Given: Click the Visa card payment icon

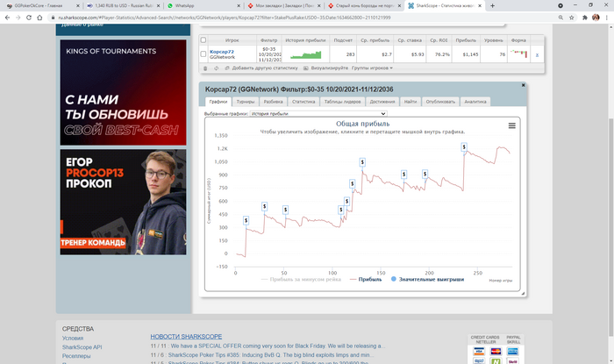Looking at the screenshot, I should [479, 351].
